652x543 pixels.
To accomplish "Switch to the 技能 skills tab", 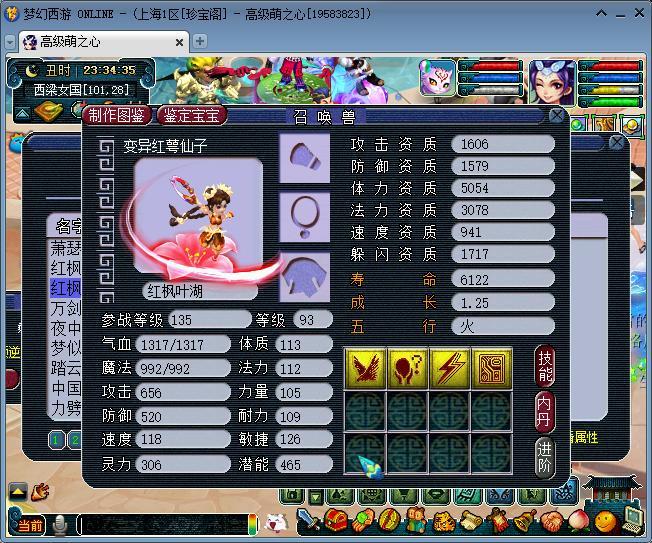I will [545, 365].
